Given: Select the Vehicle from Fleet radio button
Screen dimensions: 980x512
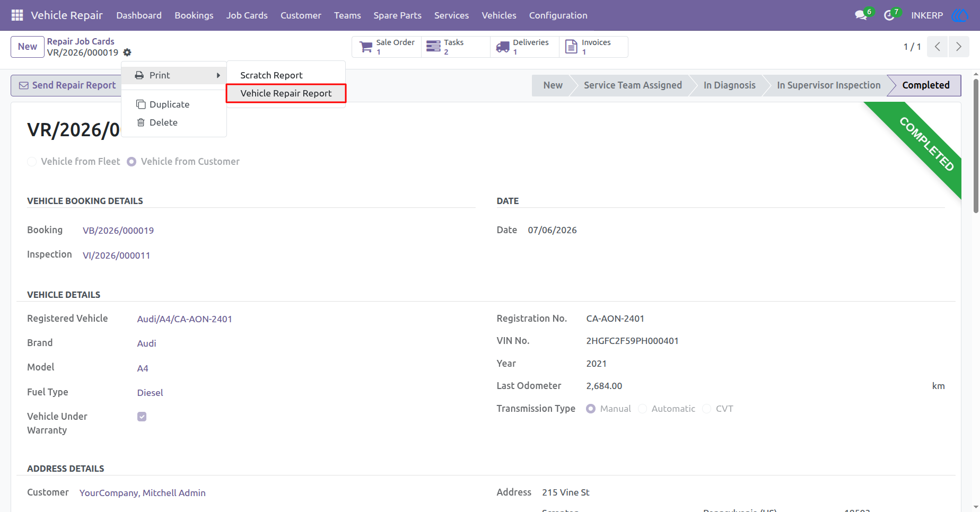Looking at the screenshot, I should point(32,162).
